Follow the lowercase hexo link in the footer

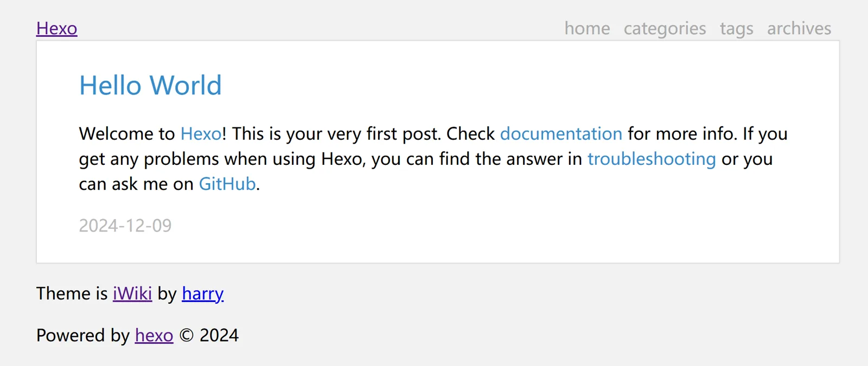(x=154, y=336)
